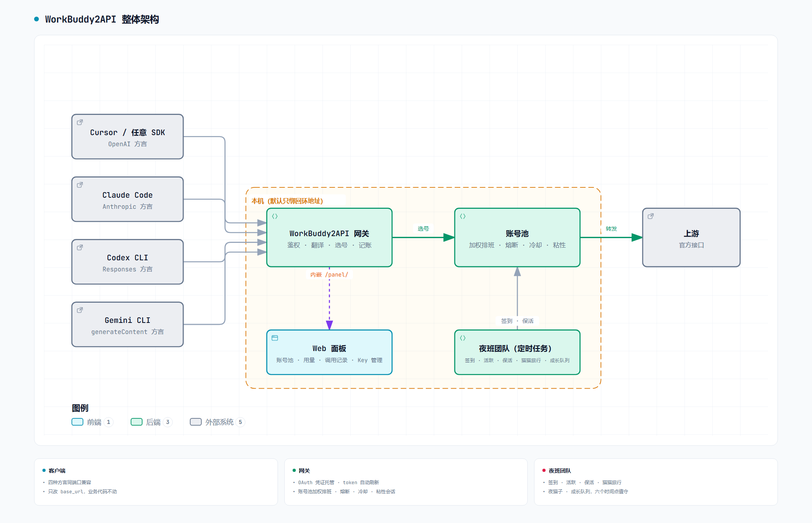This screenshot has width=812, height=523.
Task: Click the external-link icon in the 上游 node
Action: (x=651, y=216)
